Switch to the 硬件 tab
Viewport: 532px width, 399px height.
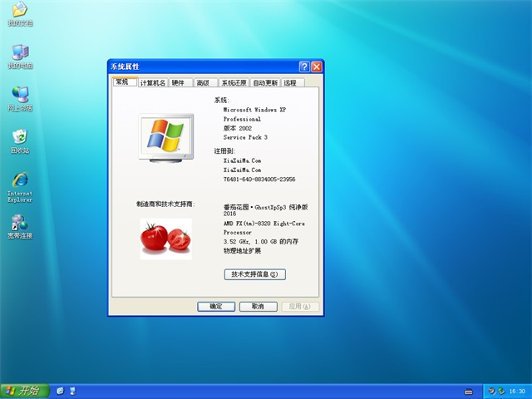click(179, 83)
